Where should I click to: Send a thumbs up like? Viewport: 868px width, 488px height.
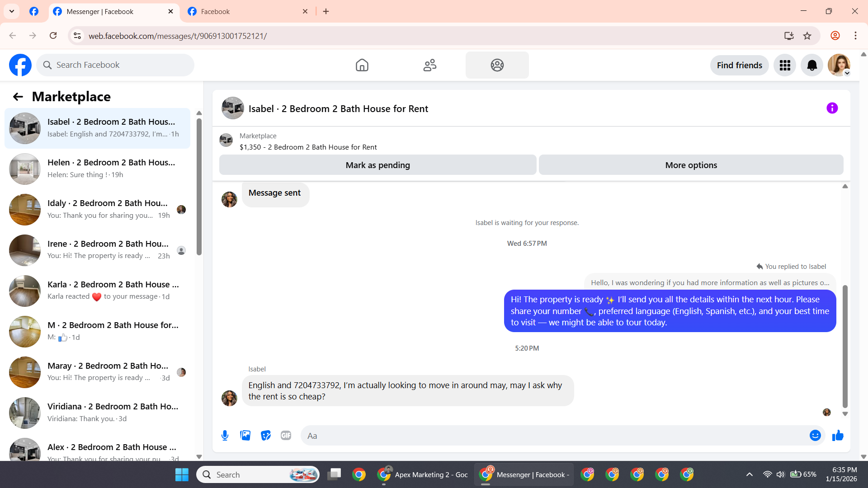838,436
